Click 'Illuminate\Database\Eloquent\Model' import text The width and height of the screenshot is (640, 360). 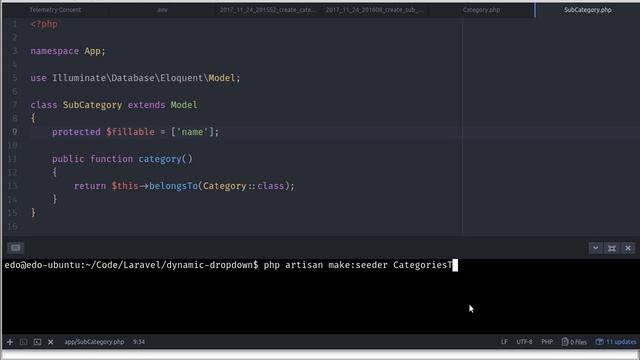pyautogui.click(x=144, y=78)
